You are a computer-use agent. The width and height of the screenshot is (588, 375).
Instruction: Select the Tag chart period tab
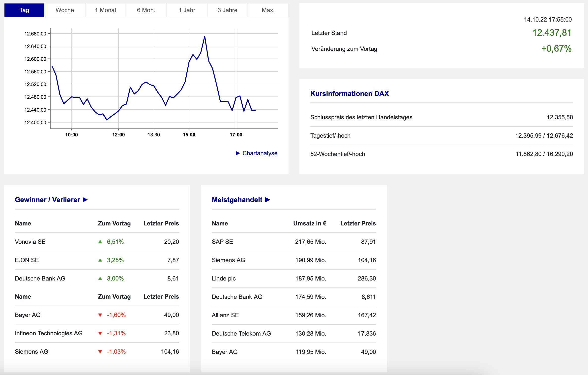click(24, 10)
